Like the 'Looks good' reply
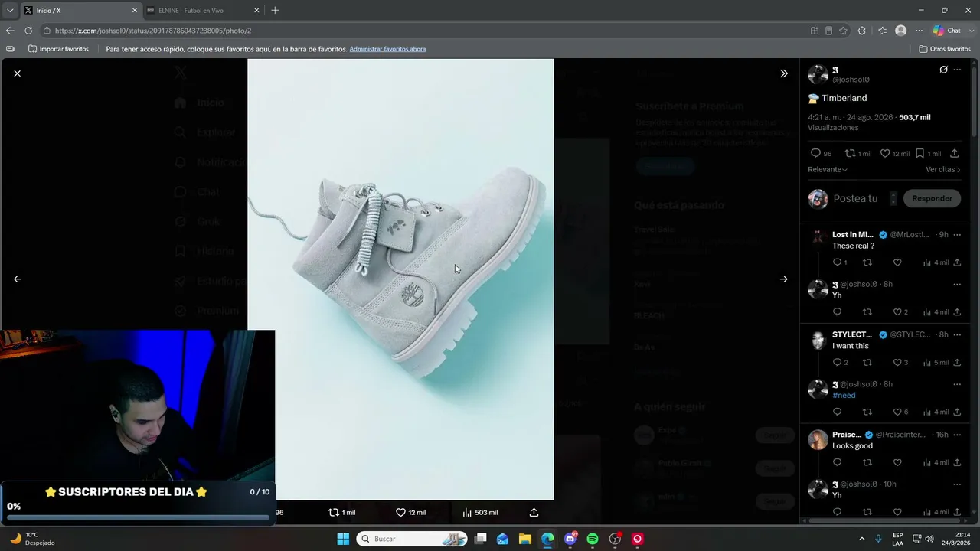This screenshot has height=551, width=980. 897,463
